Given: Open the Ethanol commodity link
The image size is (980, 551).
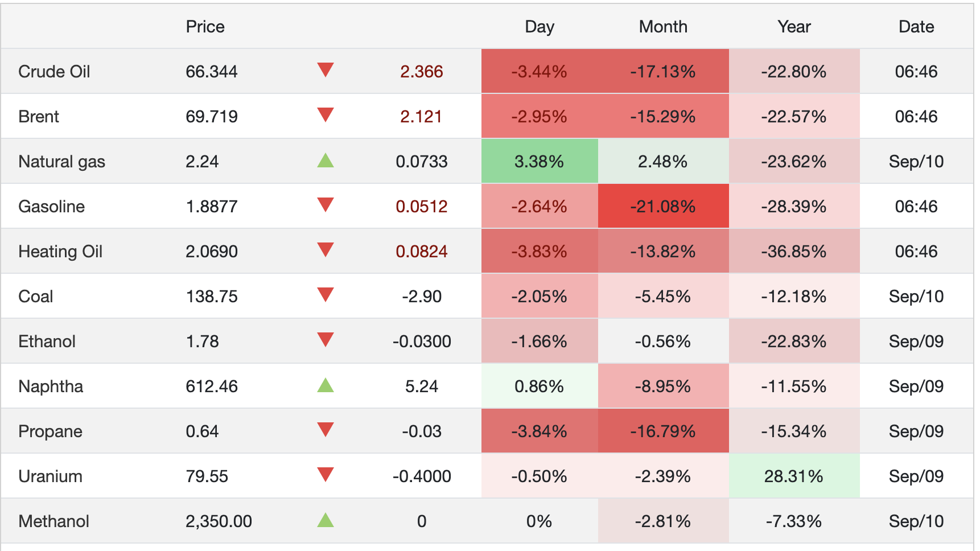Looking at the screenshot, I should [x=47, y=342].
